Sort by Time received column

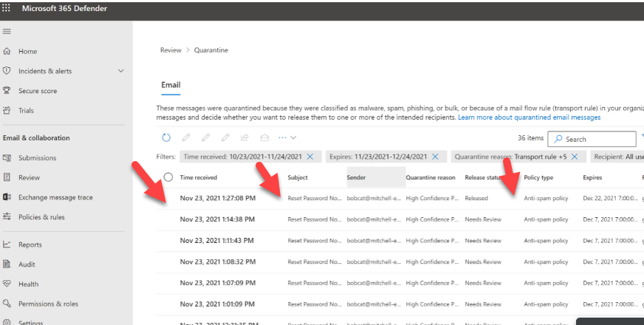click(199, 177)
